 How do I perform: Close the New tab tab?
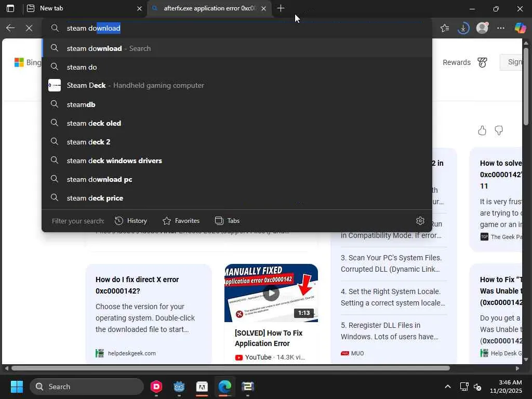(139, 8)
